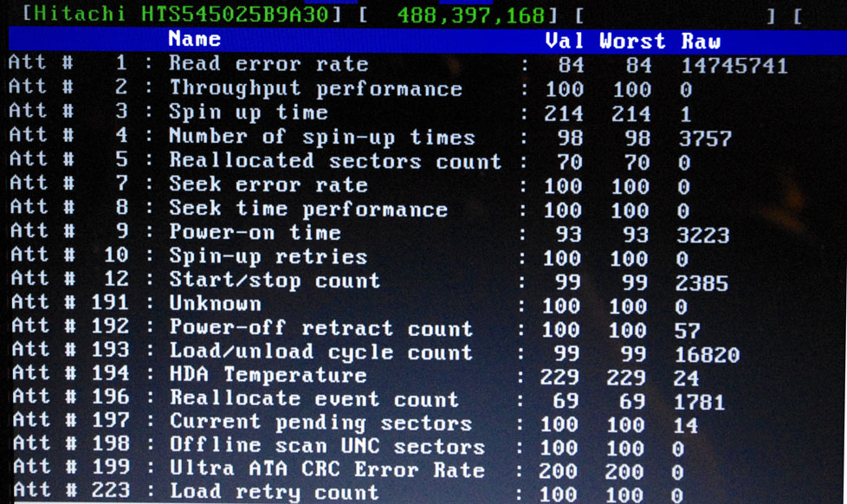Click the 'Val' column header
Viewport: 847px width, 504px height.
(565, 41)
